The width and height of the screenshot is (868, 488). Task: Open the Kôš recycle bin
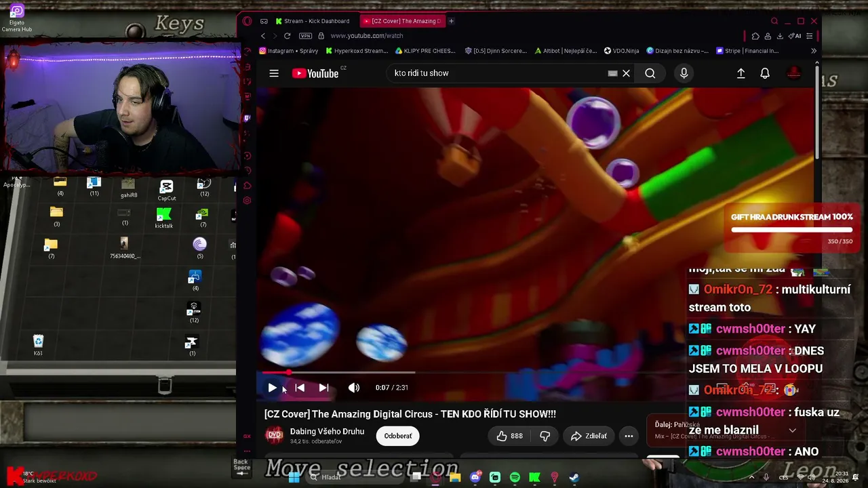pos(38,344)
